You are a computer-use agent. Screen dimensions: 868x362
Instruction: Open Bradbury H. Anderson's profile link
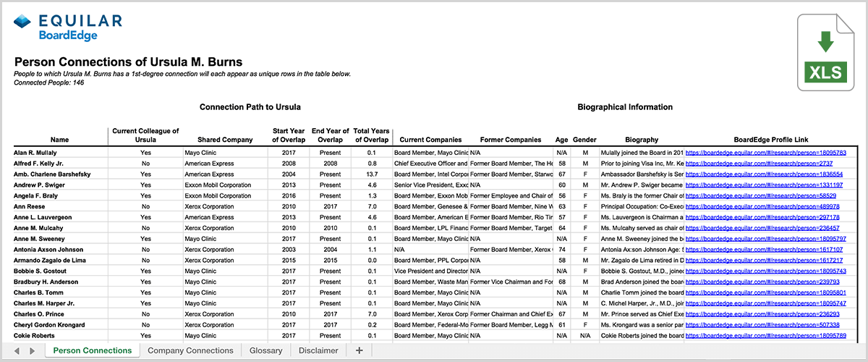(762, 282)
